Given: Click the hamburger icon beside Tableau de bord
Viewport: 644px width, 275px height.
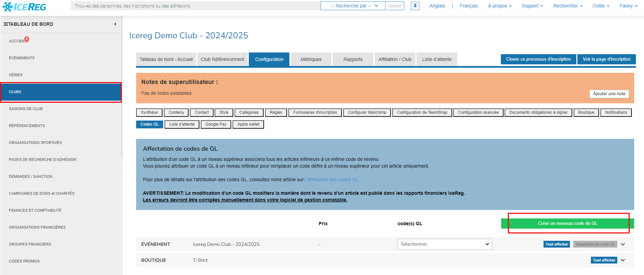Looking at the screenshot, I should [6, 24].
